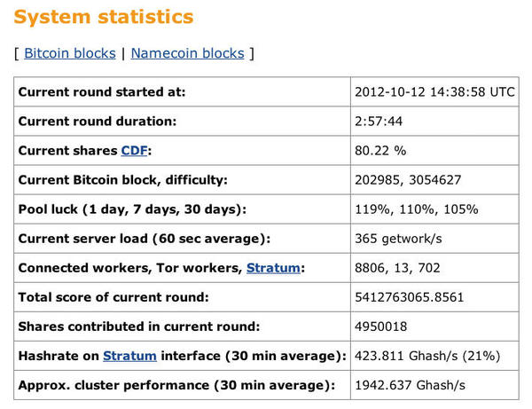Select the round start timestamp 2012-10-12 value

pos(434,92)
